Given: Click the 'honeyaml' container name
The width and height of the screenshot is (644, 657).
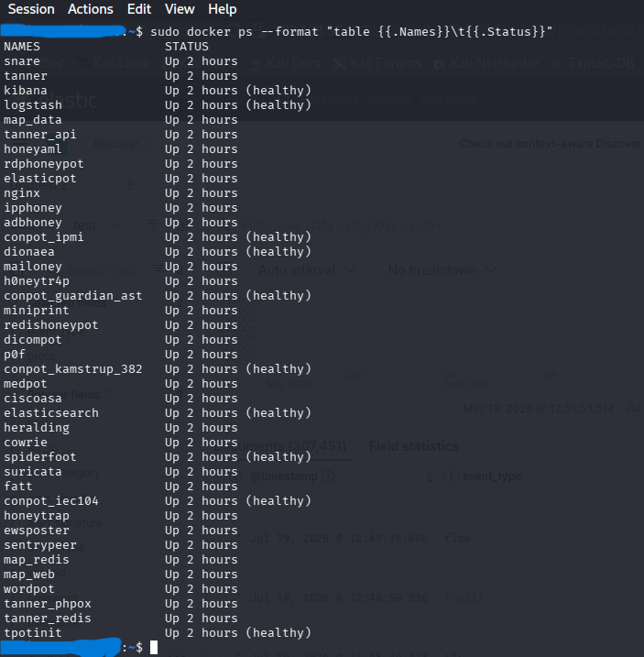Looking at the screenshot, I should 33,149.
